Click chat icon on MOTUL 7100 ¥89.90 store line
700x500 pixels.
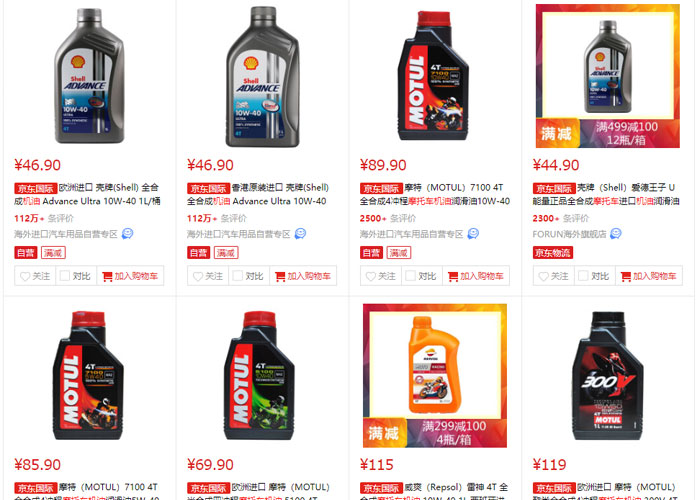coord(473,233)
